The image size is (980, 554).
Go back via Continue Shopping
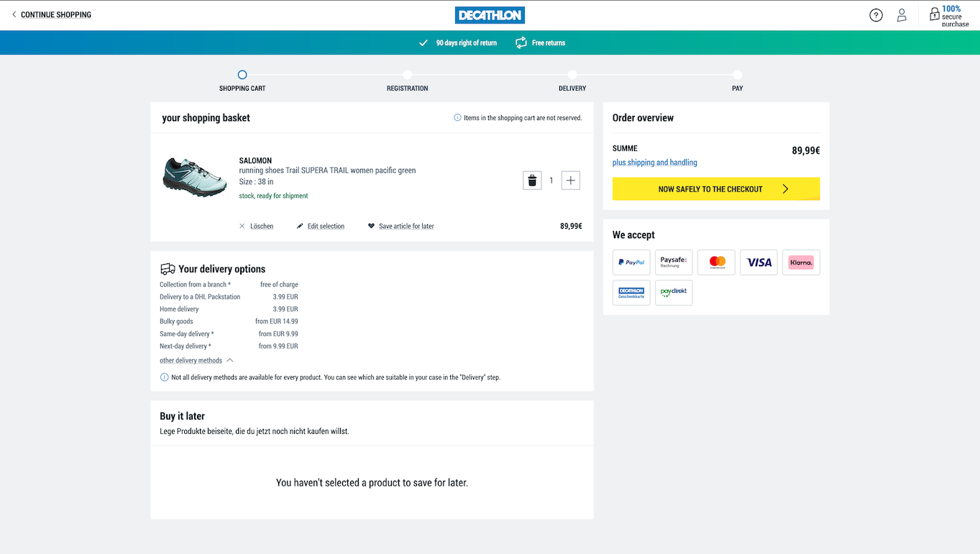[x=51, y=14]
